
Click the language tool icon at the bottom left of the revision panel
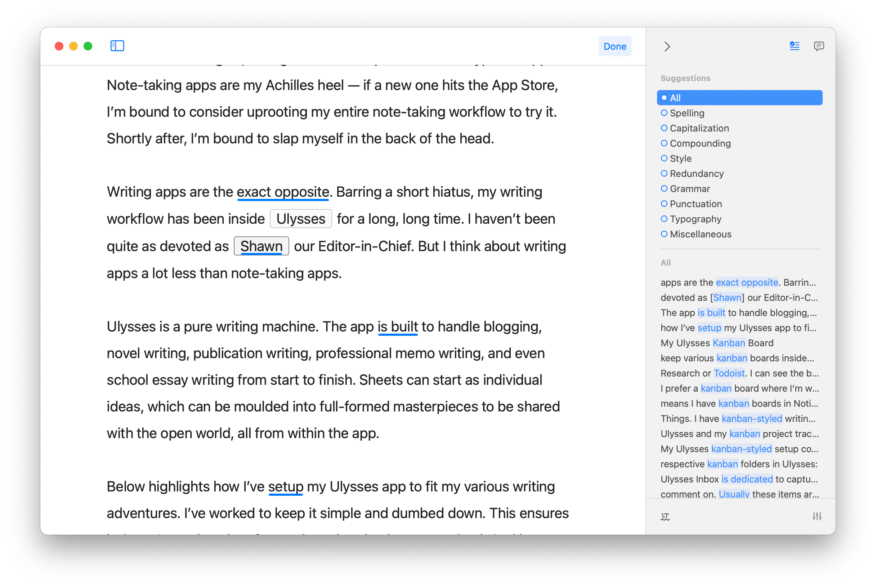coord(665,517)
